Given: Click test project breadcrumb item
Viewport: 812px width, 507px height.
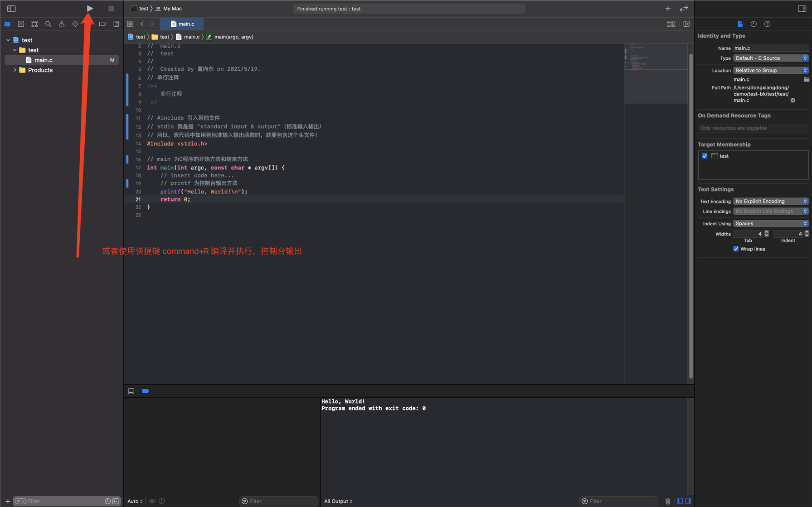Looking at the screenshot, I should (x=136, y=37).
